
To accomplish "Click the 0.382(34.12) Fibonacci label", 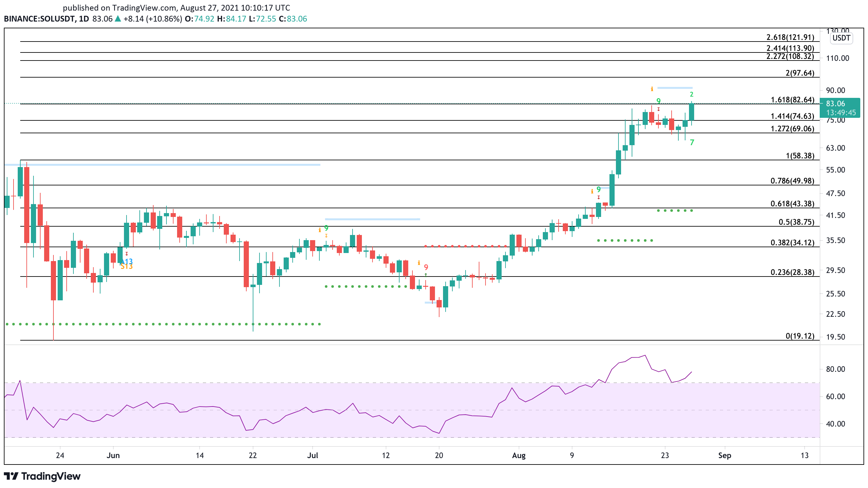I will coord(793,242).
